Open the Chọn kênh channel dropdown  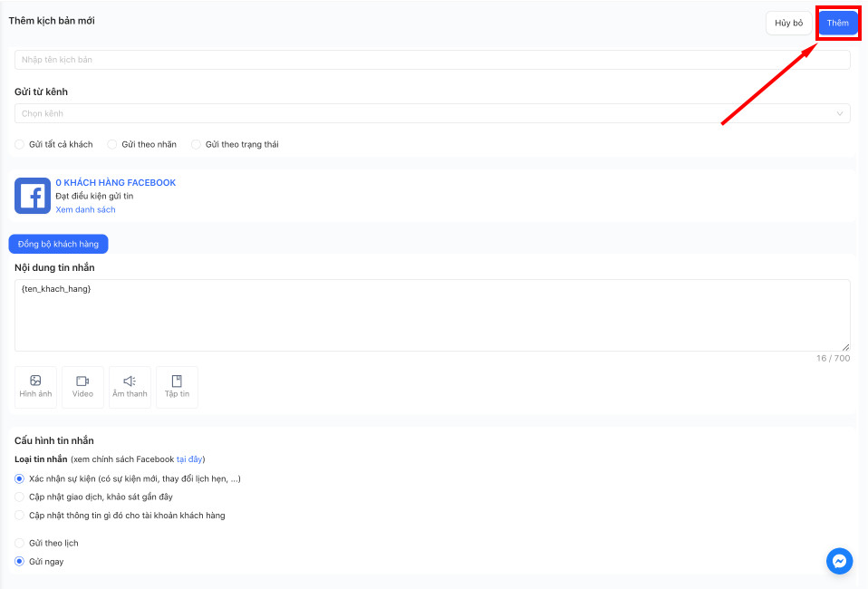pyautogui.click(x=432, y=113)
